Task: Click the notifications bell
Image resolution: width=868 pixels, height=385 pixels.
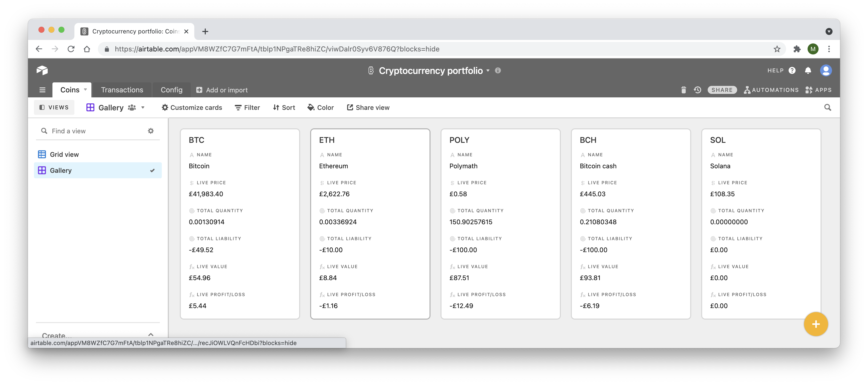Action: [808, 70]
